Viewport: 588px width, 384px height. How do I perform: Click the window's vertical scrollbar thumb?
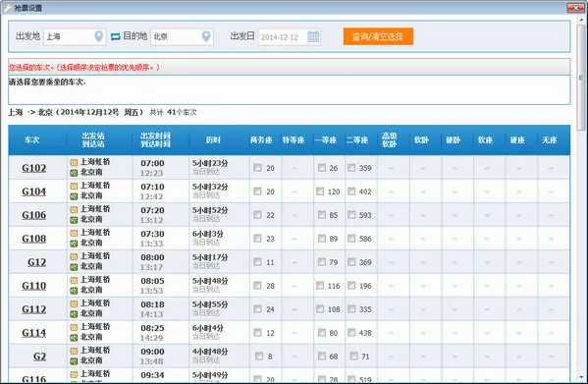point(582,77)
